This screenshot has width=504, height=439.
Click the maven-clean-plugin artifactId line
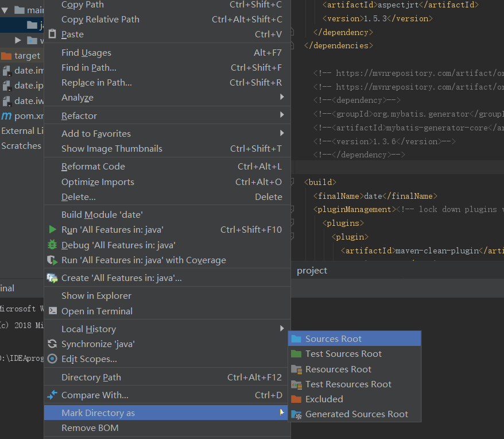coord(422,251)
